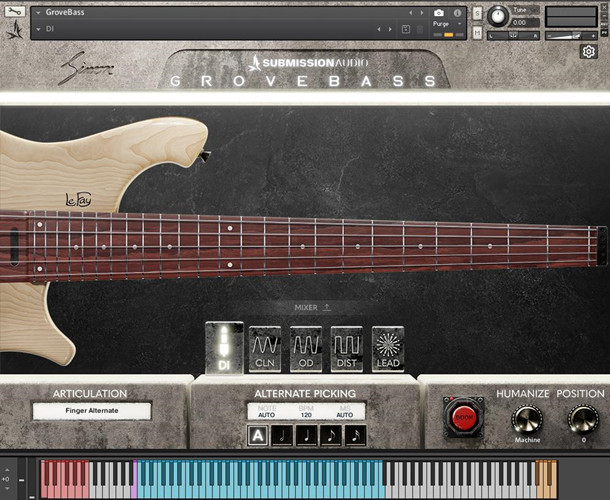610x500 pixels.
Task: Increase keyboard octave with up arrow
Action: pyautogui.click(x=6, y=469)
